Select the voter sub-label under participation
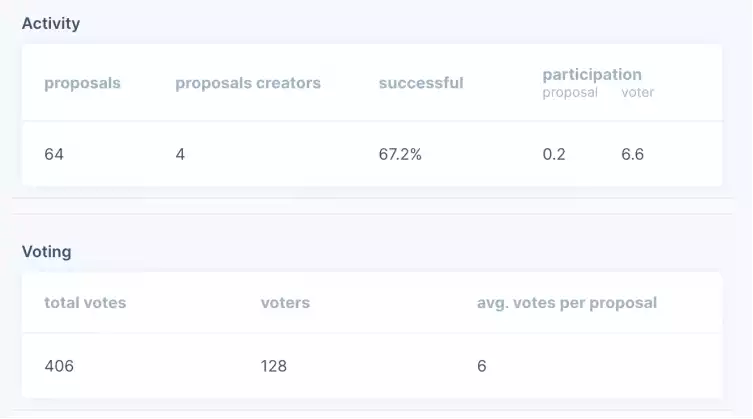 [638, 92]
